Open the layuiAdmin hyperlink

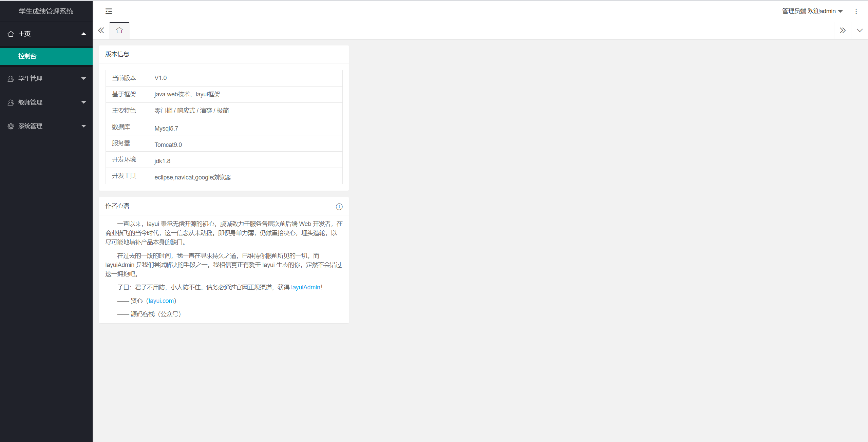pyautogui.click(x=305, y=287)
